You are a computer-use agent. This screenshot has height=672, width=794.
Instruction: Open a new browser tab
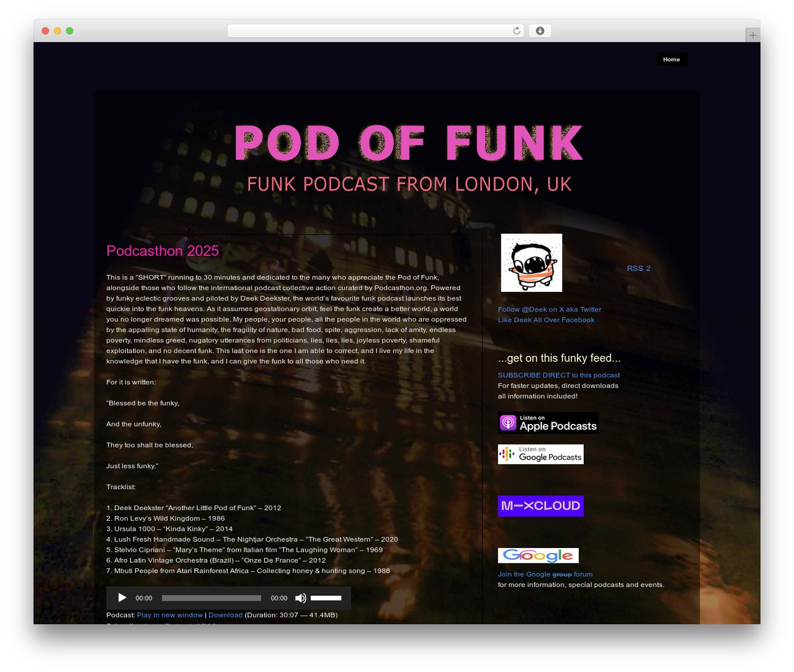(x=752, y=35)
